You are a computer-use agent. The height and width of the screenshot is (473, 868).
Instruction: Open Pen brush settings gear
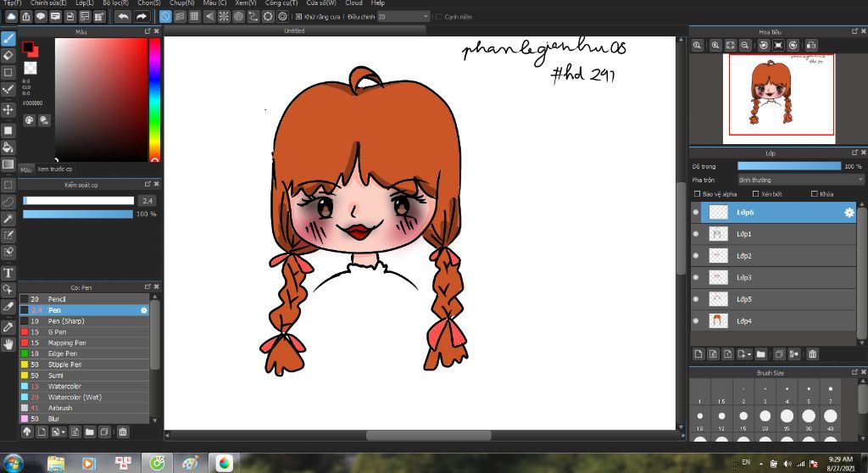pos(144,310)
